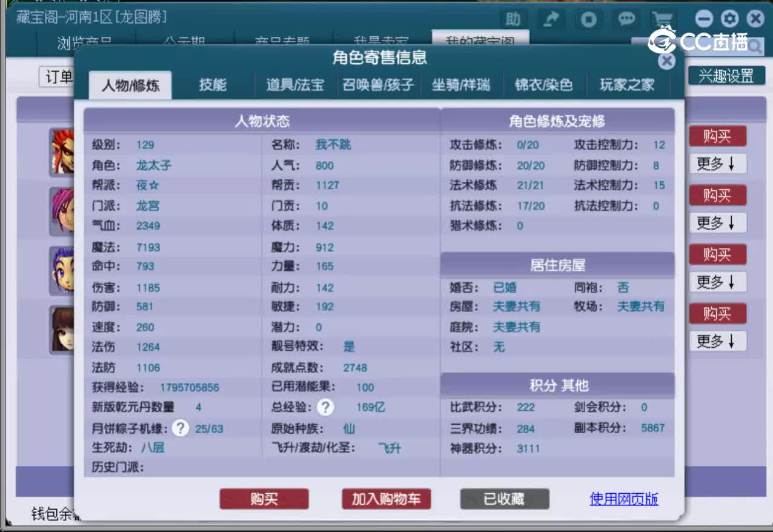The width and height of the screenshot is (773, 532).
Task: Click the question mark beside 总经验
Action: 325,407
